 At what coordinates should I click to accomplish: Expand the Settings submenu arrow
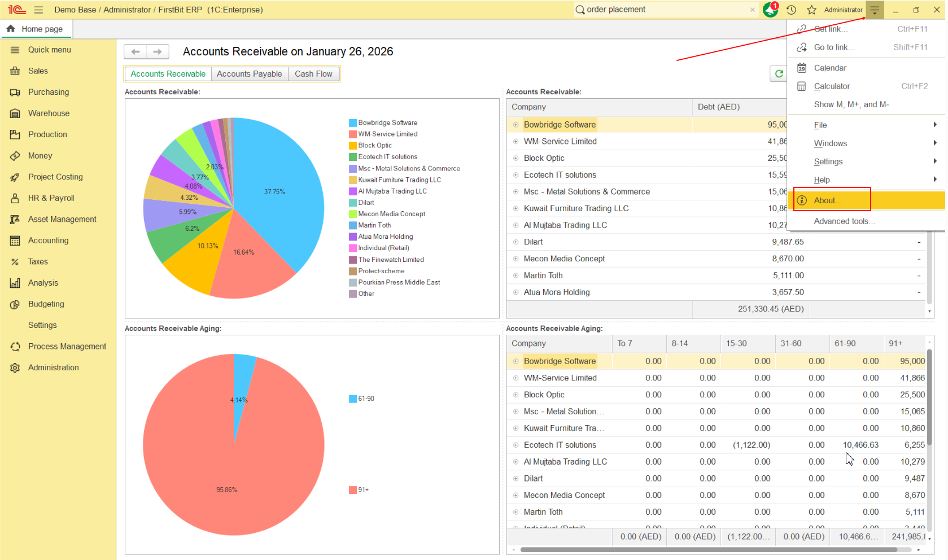tap(934, 161)
